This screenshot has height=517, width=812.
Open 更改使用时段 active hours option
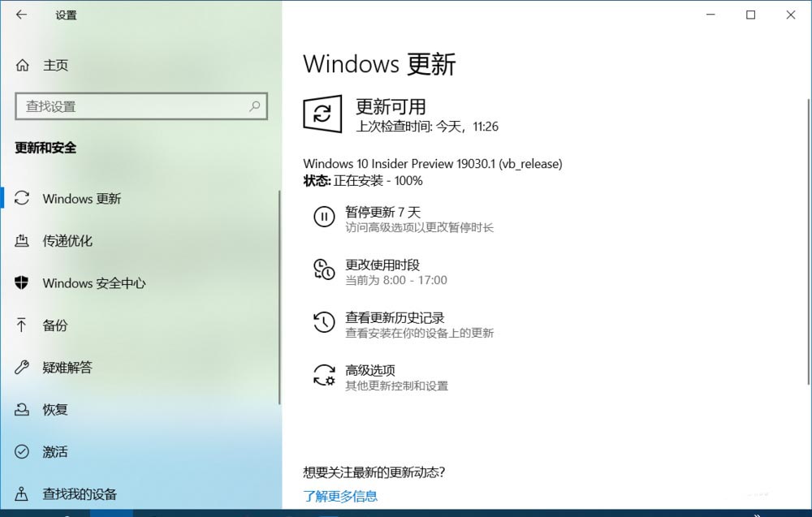tap(381, 272)
